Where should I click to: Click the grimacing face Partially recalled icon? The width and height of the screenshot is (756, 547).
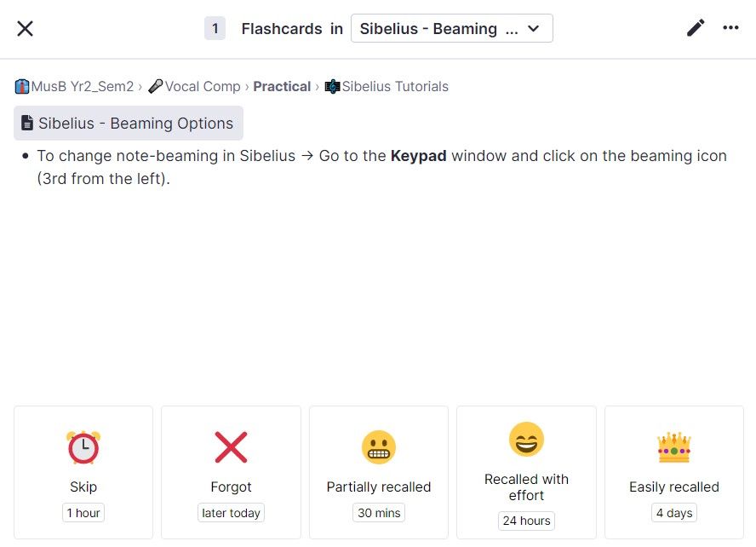[379, 447]
